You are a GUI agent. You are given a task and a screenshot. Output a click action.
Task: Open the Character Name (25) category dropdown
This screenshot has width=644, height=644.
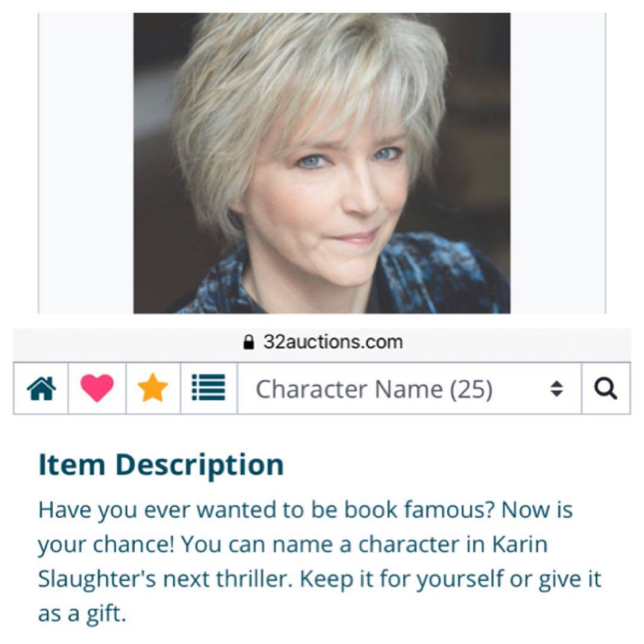(409, 389)
